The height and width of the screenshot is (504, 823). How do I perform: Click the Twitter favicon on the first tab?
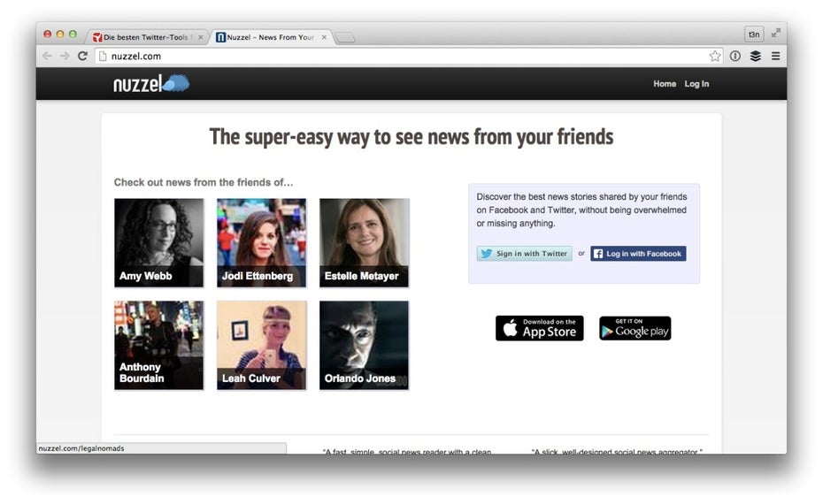coord(97,37)
